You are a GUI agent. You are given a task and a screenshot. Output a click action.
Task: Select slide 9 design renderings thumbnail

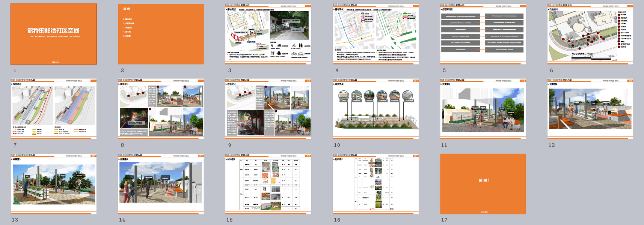coord(268,109)
